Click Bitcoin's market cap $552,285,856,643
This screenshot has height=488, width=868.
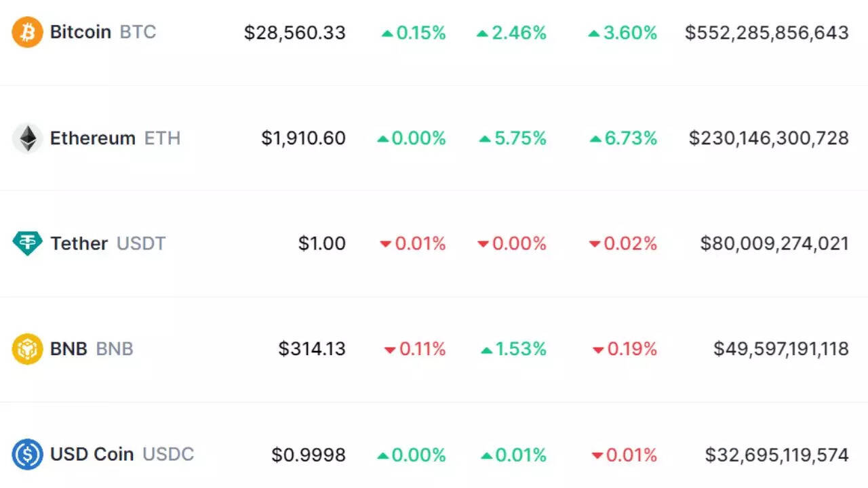[x=766, y=33]
